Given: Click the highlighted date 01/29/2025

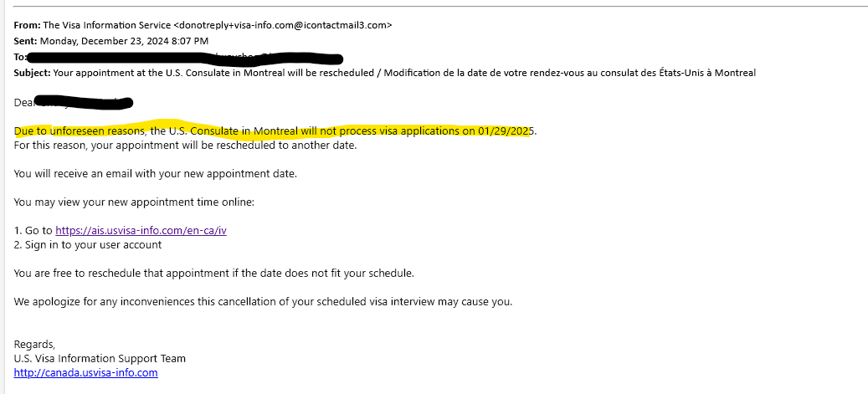Looking at the screenshot, I should pyautogui.click(x=506, y=131).
